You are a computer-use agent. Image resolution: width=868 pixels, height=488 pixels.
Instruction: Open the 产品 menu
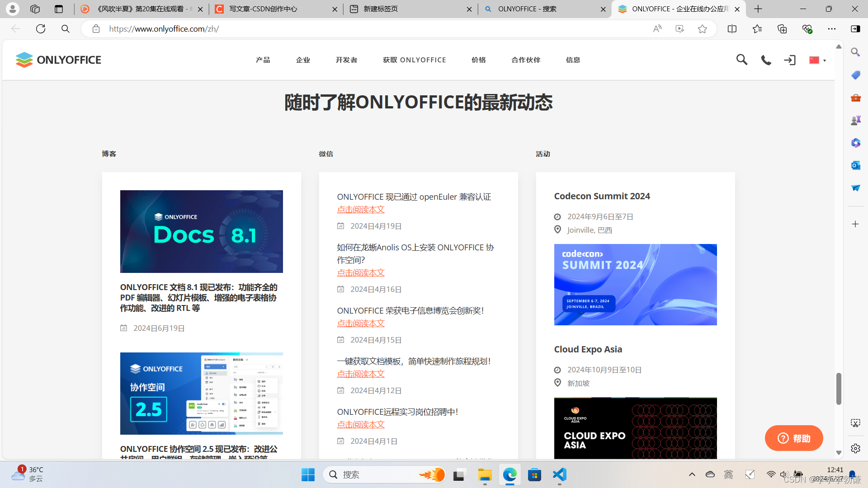coord(263,60)
